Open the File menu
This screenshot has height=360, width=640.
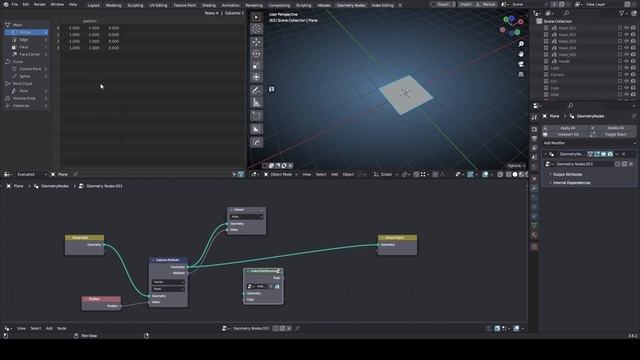click(15, 4)
